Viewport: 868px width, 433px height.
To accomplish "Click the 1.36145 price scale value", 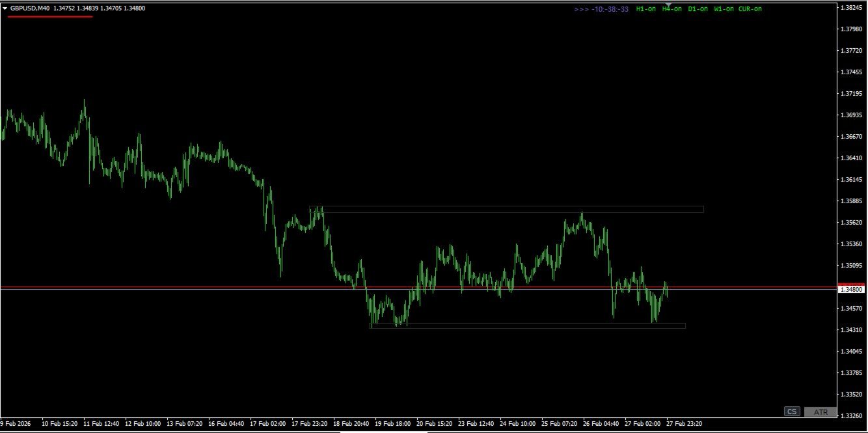I will (851, 179).
